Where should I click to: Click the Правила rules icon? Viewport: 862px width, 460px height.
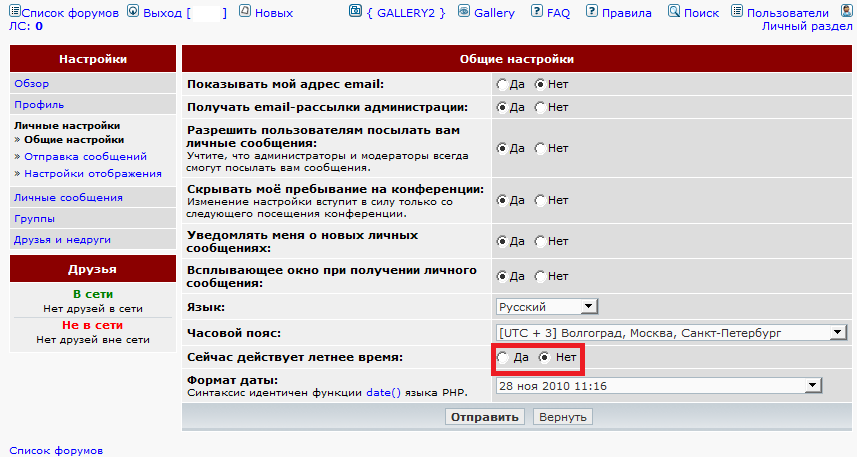594,12
